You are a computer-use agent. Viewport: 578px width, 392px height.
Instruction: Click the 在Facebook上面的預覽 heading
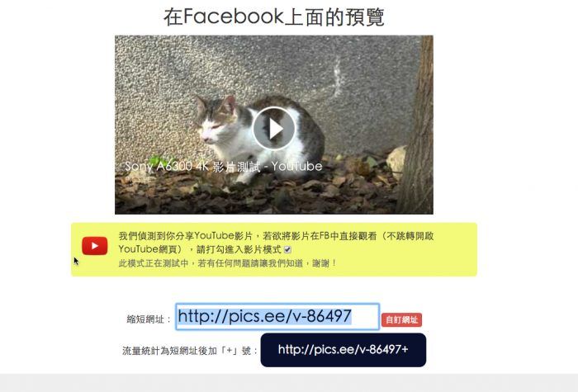[x=274, y=17]
